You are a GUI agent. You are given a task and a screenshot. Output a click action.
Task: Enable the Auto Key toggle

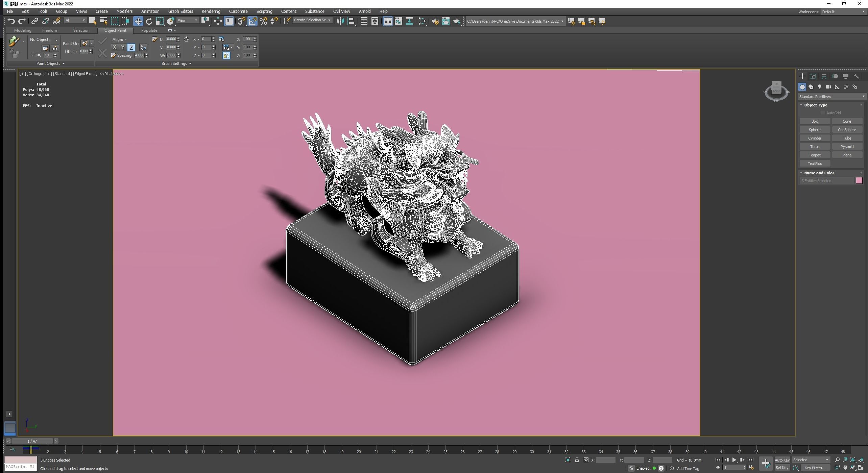coord(782,460)
